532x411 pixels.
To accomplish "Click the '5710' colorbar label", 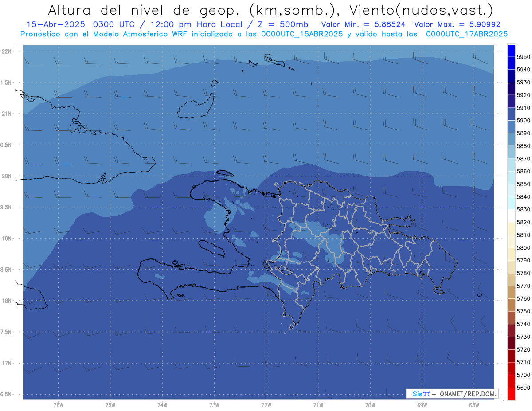I will [x=523, y=362].
